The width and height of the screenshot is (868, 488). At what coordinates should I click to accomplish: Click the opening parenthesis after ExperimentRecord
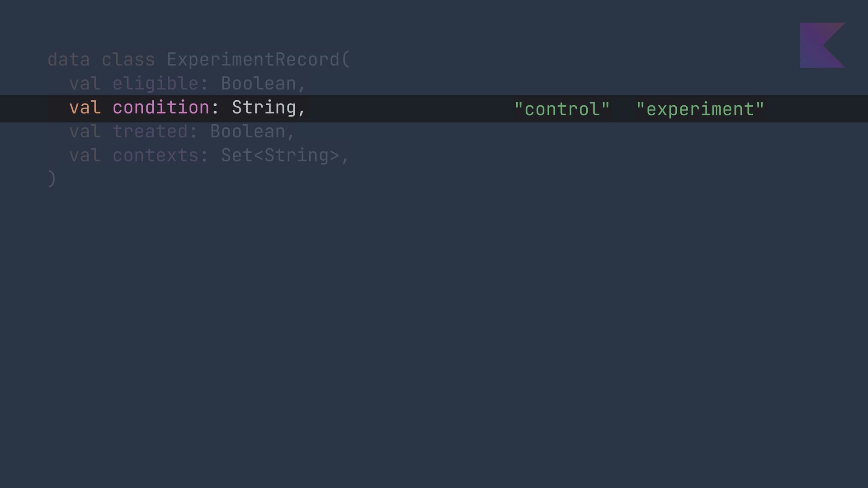(346, 60)
